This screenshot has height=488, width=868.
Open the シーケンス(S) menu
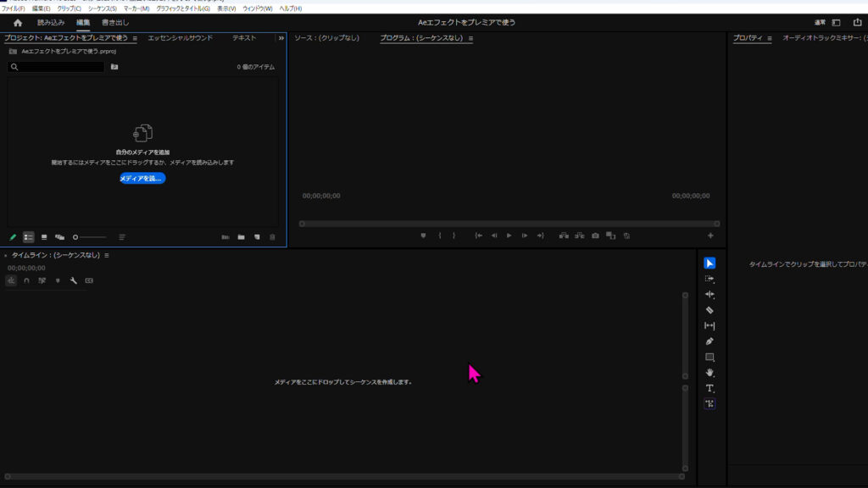(102, 8)
